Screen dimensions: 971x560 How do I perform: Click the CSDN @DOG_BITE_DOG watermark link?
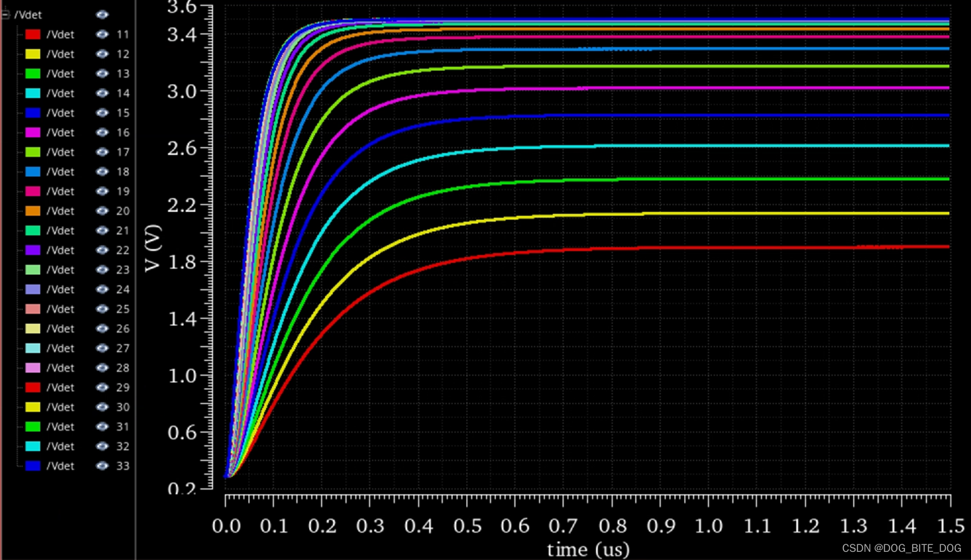[902, 547]
